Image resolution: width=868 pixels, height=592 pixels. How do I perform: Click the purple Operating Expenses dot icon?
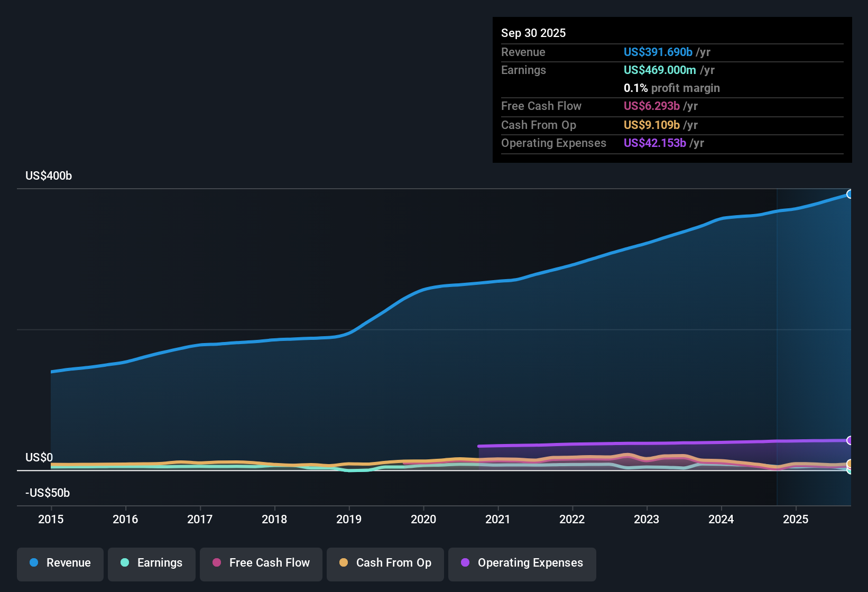(465, 563)
